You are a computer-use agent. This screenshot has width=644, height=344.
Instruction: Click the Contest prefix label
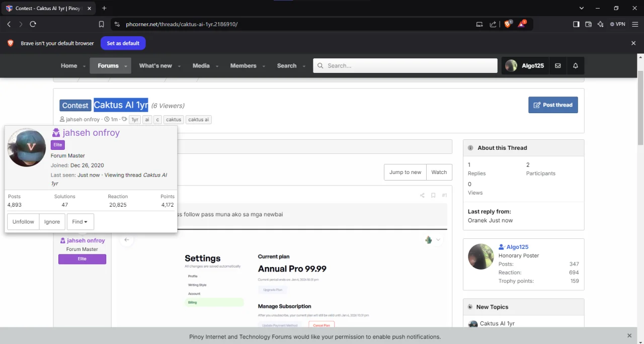click(x=75, y=105)
